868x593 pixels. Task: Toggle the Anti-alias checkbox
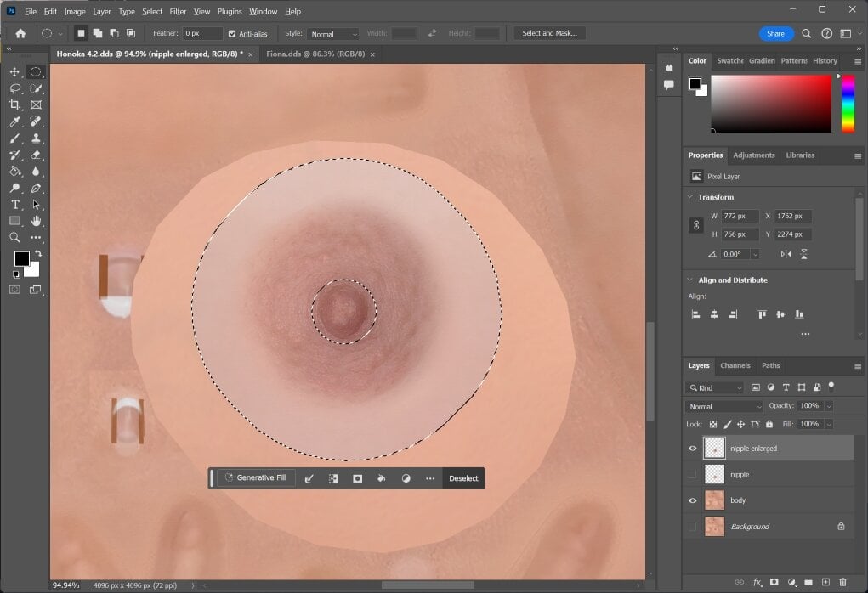[232, 34]
